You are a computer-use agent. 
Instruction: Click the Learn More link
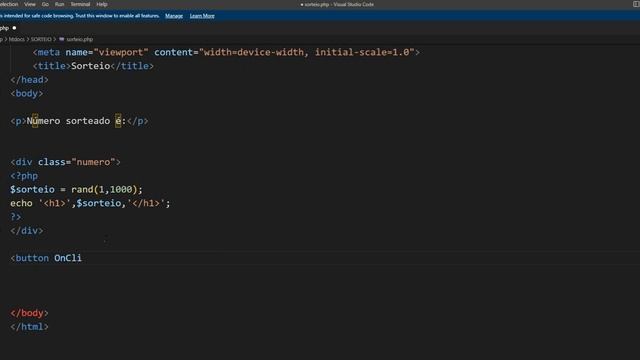[x=202, y=16]
